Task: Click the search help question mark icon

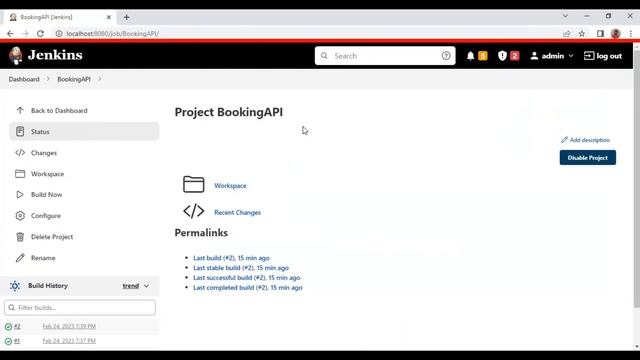Action: [x=446, y=56]
